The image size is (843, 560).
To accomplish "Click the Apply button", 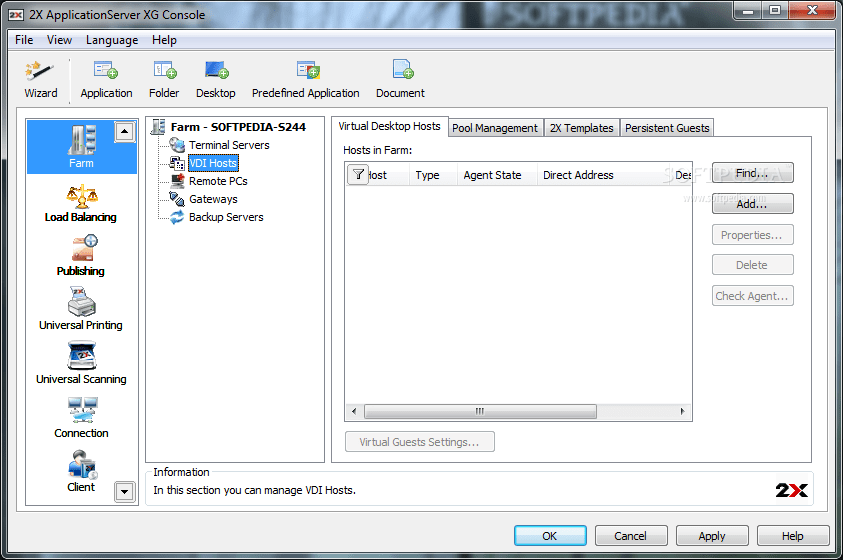I will point(712,536).
